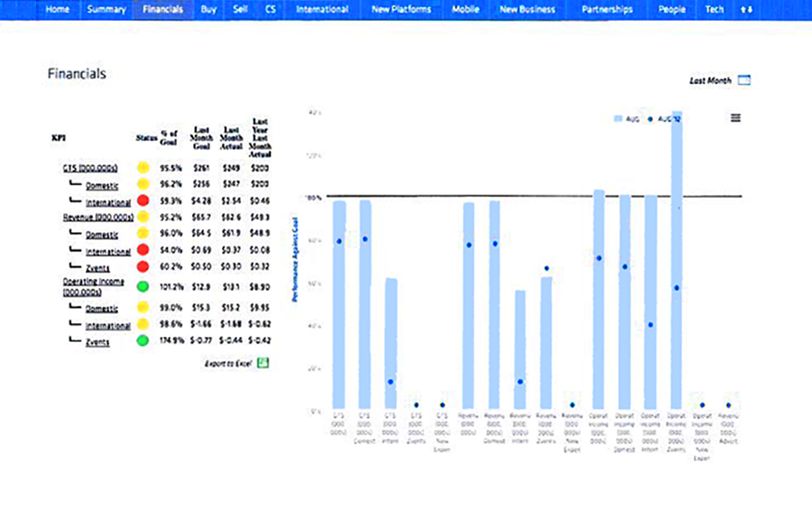
Task: Click red status dot for CTS International
Action: 143,200
